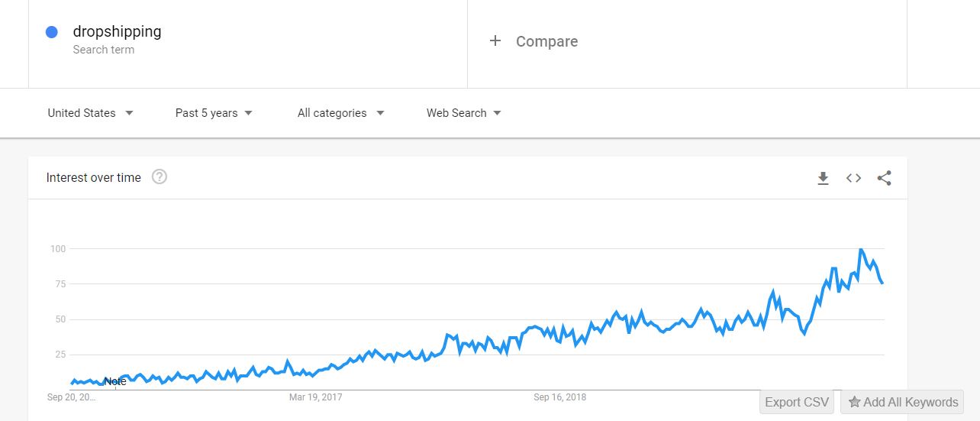Viewport: 980px width, 421px height.
Task: Click the Mar 19, 2017 axis label
Action: (315, 397)
